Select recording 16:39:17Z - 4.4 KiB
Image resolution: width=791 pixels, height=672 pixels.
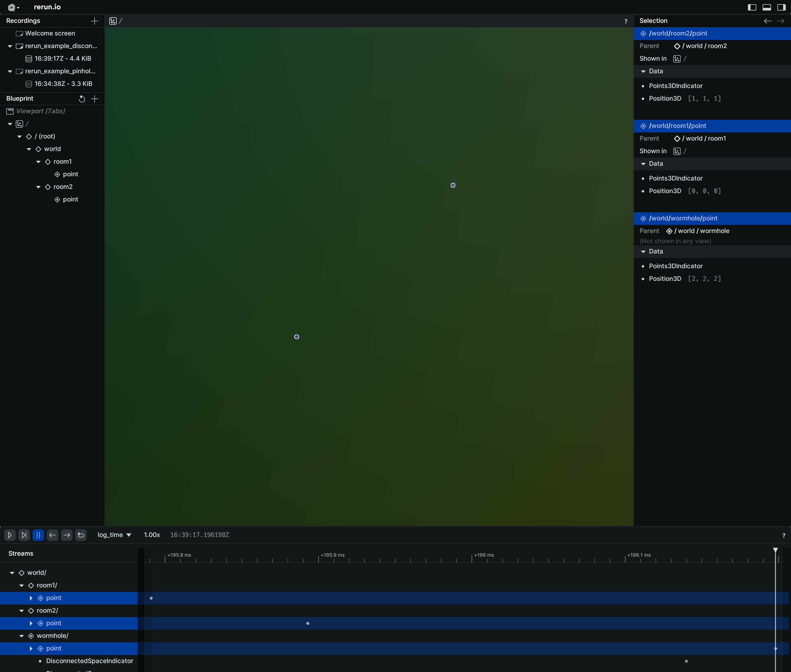coord(58,59)
